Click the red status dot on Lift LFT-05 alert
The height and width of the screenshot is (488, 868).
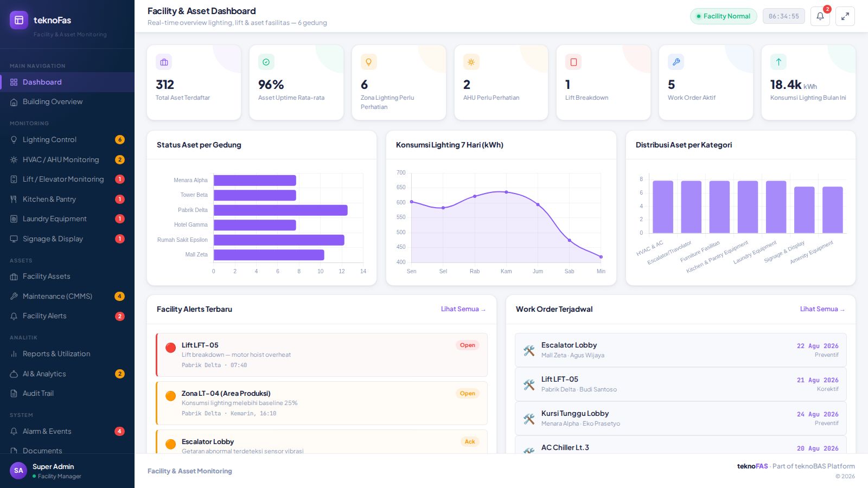(170, 348)
